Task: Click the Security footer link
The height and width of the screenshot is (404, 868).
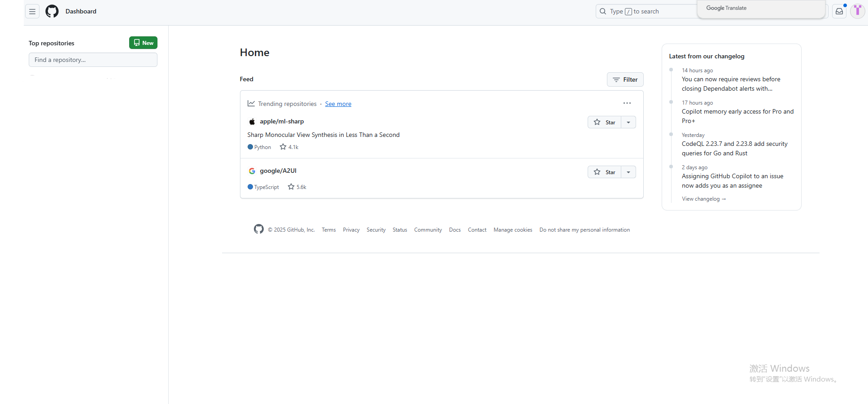Action: point(376,230)
